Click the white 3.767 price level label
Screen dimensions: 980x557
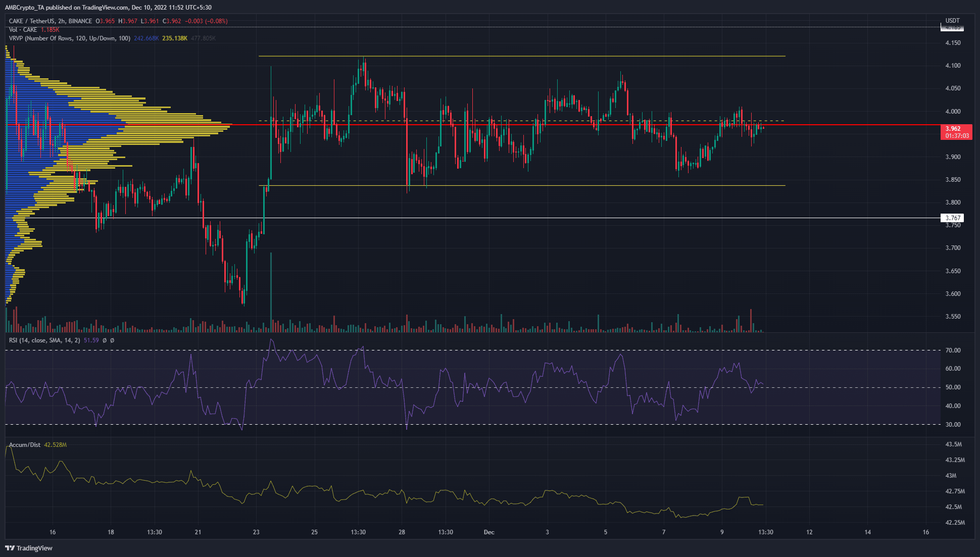pos(952,218)
